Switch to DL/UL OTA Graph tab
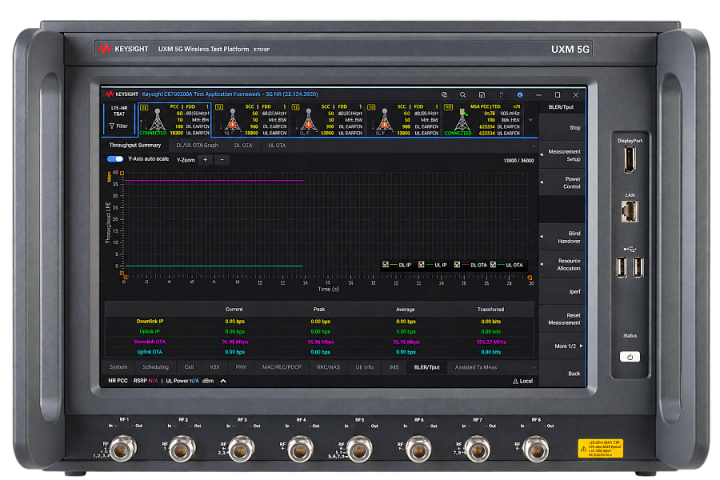 (197, 145)
